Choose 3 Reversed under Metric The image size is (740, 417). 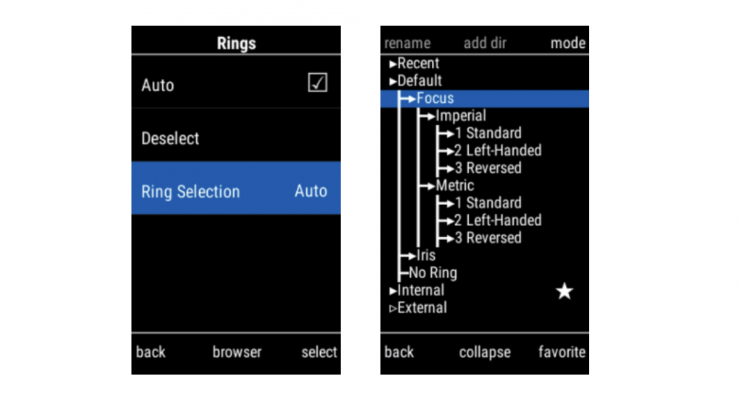487,238
